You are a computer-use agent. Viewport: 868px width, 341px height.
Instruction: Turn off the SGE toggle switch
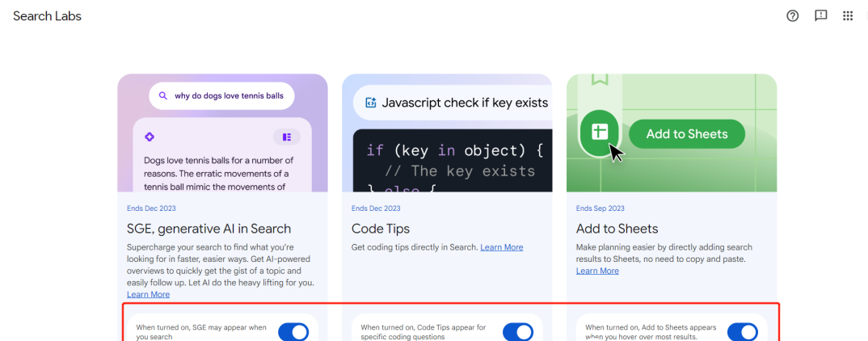tap(293, 331)
